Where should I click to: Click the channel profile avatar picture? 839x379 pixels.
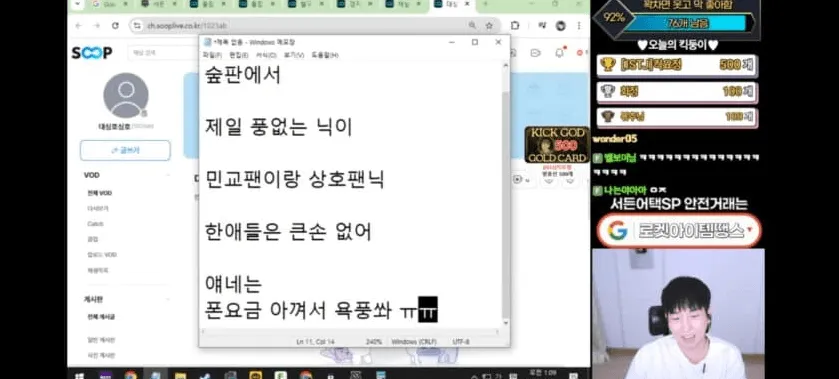[x=126, y=95]
